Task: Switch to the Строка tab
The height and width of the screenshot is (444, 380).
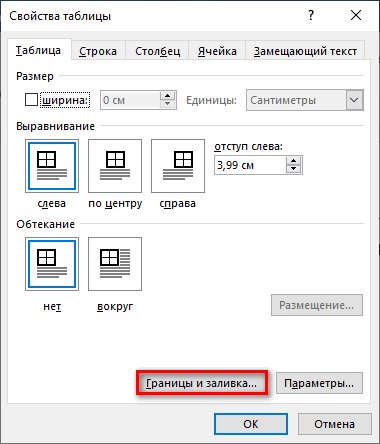Action: click(x=98, y=51)
